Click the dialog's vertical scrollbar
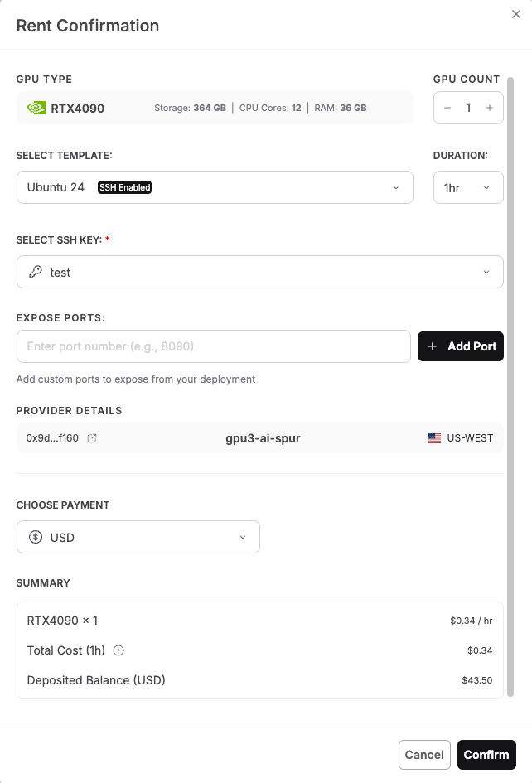 (x=510, y=331)
